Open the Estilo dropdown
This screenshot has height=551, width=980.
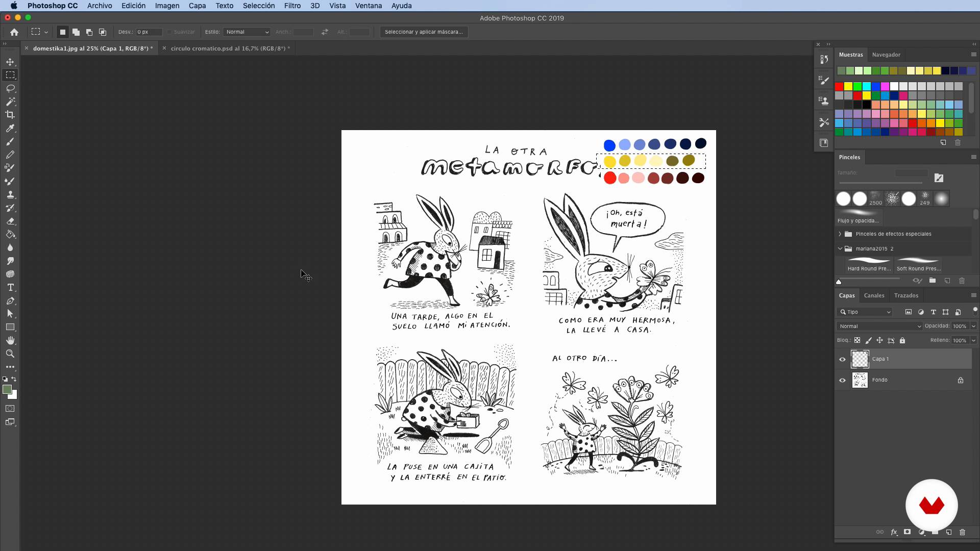click(x=247, y=32)
